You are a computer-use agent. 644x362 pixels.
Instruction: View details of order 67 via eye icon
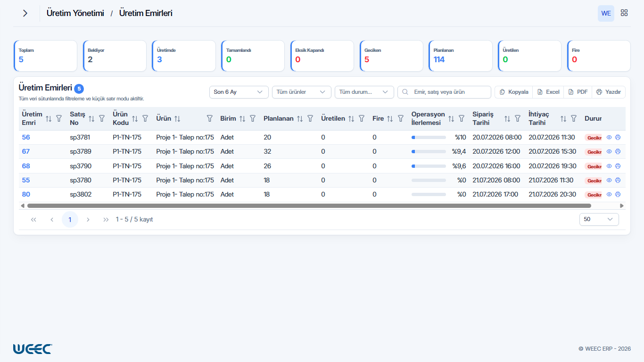(609, 152)
